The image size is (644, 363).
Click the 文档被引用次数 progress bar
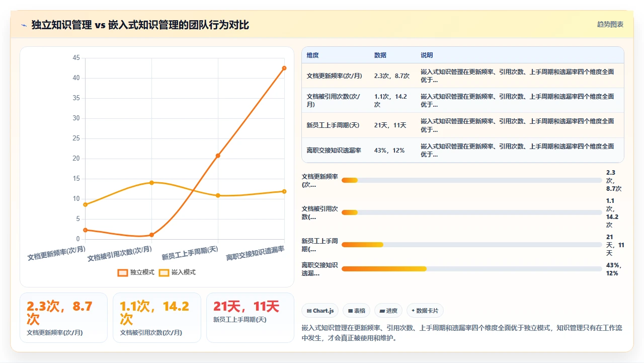(x=472, y=212)
